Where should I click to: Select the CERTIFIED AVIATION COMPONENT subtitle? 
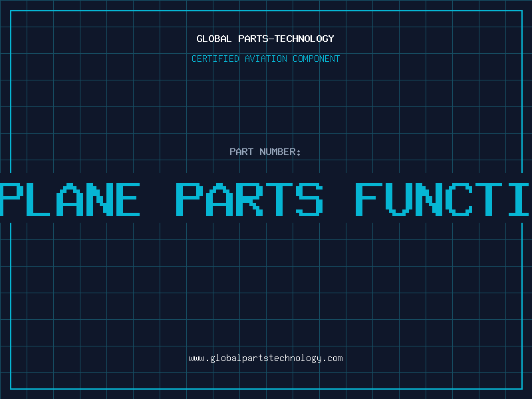click(265, 59)
